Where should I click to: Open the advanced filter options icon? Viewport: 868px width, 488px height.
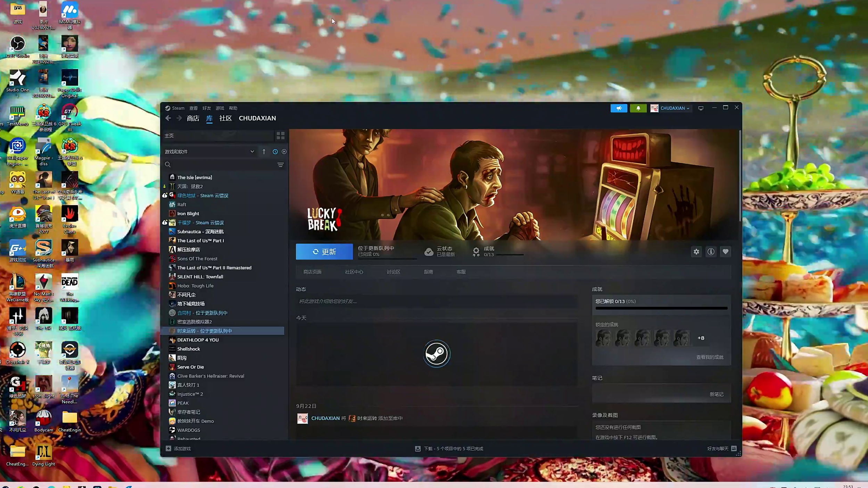(x=281, y=165)
